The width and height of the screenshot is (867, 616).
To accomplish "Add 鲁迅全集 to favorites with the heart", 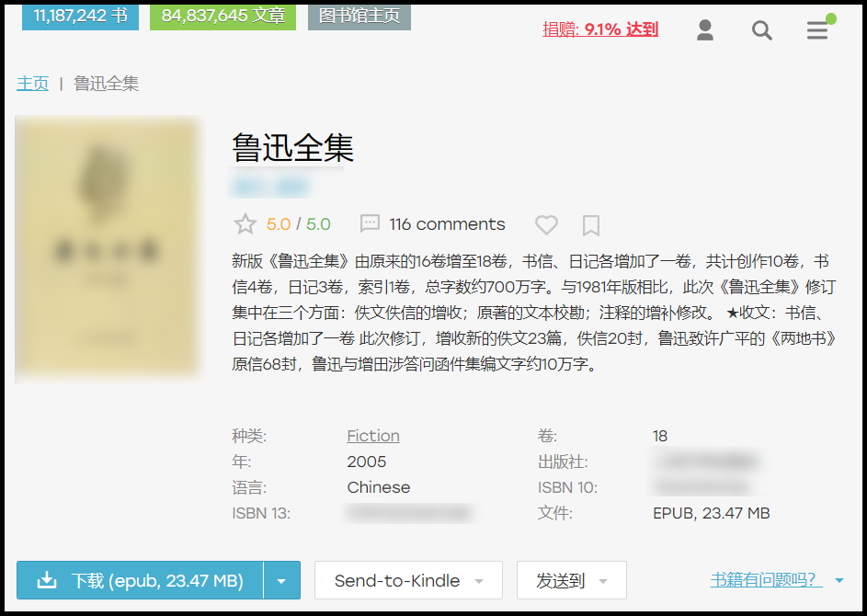I will pyautogui.click(x=546, y=224).
